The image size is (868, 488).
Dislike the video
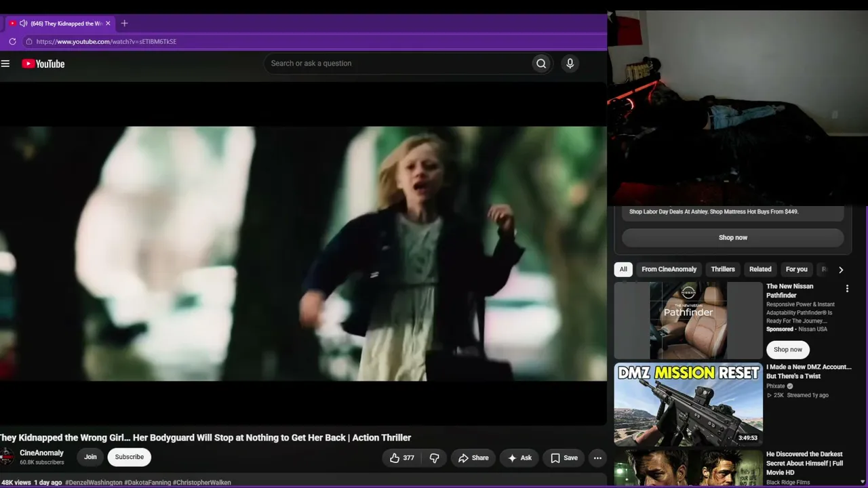click(435, 458)
